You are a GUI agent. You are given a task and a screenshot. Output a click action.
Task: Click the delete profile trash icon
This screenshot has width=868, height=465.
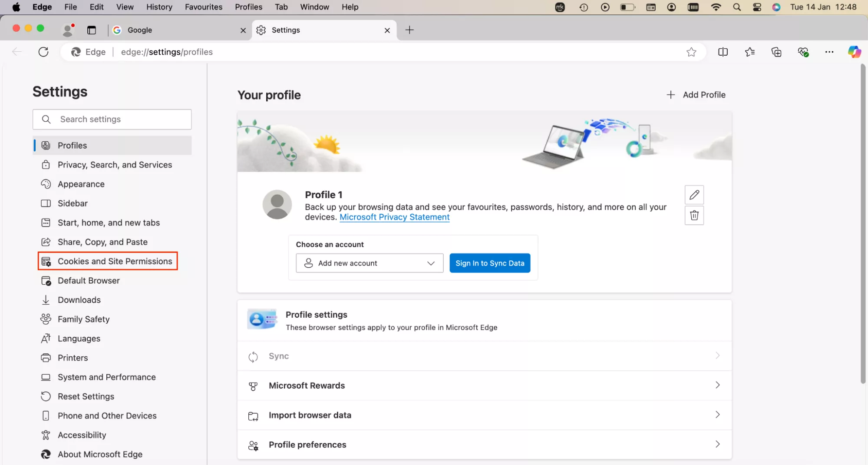[x=694, y=215]
